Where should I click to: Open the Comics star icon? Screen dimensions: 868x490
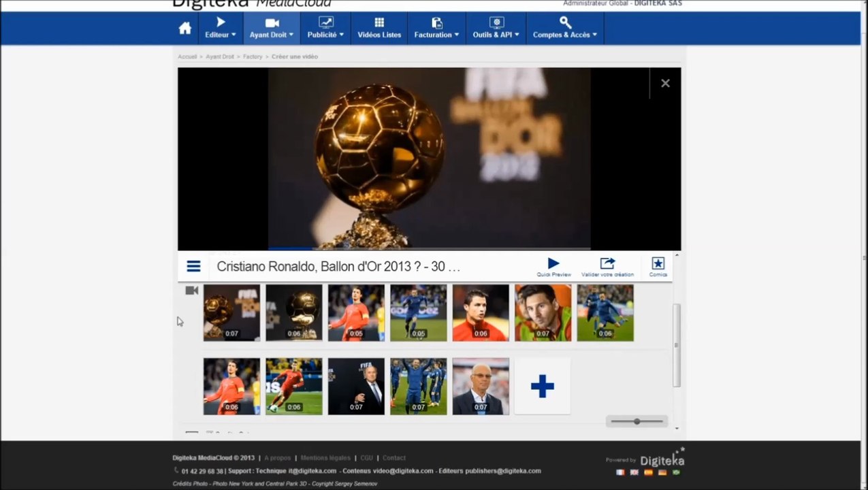tap(658, 267)
